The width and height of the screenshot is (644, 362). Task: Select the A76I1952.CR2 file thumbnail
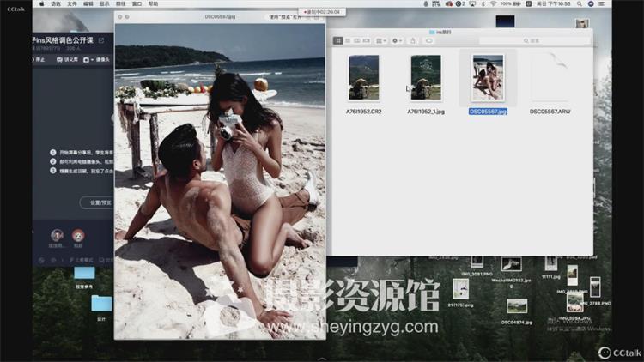coord(363,78)
